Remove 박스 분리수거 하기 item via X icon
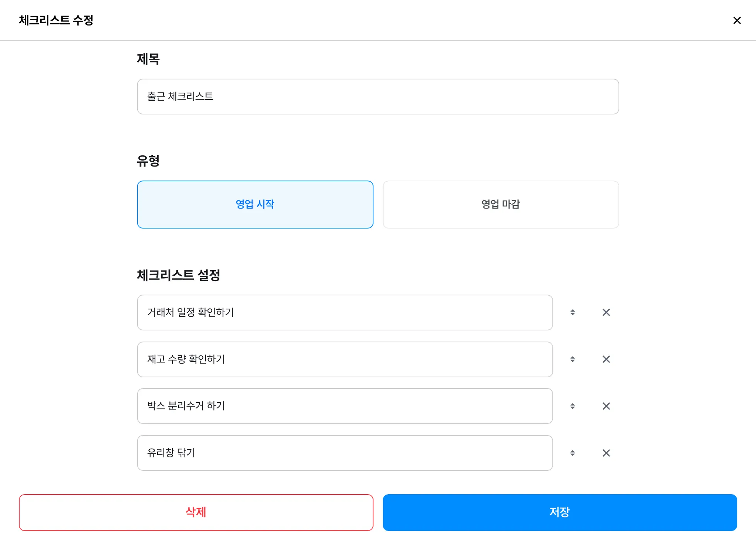Image resolution: width=756 pixels, height=553 pixels. point(606,406)
